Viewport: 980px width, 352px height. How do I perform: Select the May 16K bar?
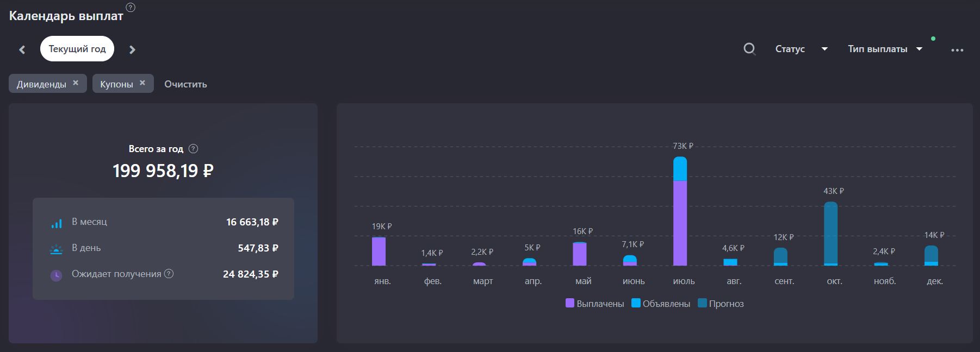[x=580, y=254]
